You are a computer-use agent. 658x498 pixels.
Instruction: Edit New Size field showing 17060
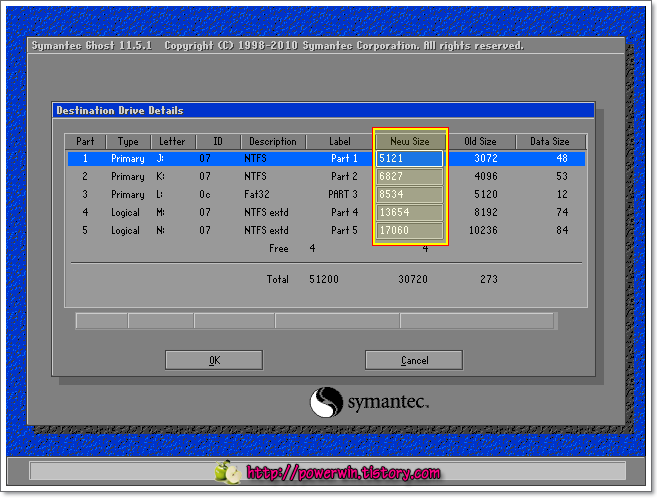coord(409,230)
